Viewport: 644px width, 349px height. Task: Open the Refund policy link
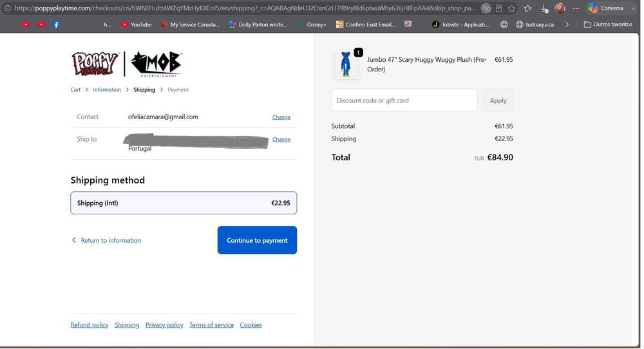click(x=90, y=325)
